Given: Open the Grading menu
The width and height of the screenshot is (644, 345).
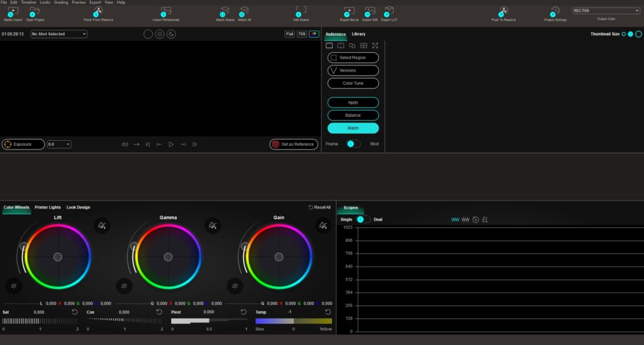Looking at the screenshot, I should point(61,3).
